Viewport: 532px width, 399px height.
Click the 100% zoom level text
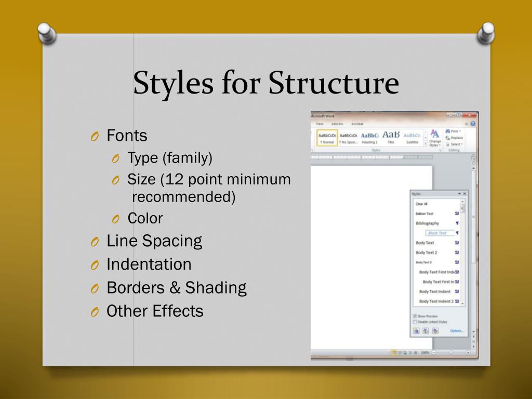pyautogui.click(x=425, y=353)
